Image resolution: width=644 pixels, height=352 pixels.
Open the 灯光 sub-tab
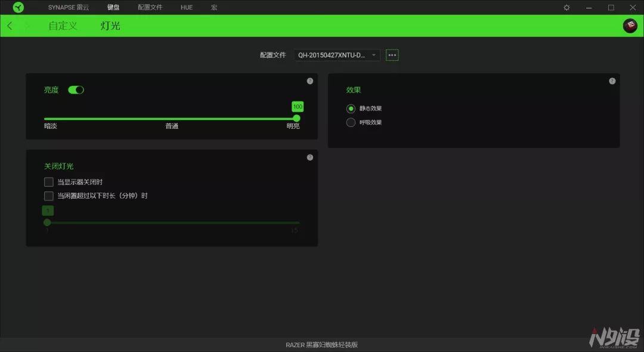coord(110,26)
